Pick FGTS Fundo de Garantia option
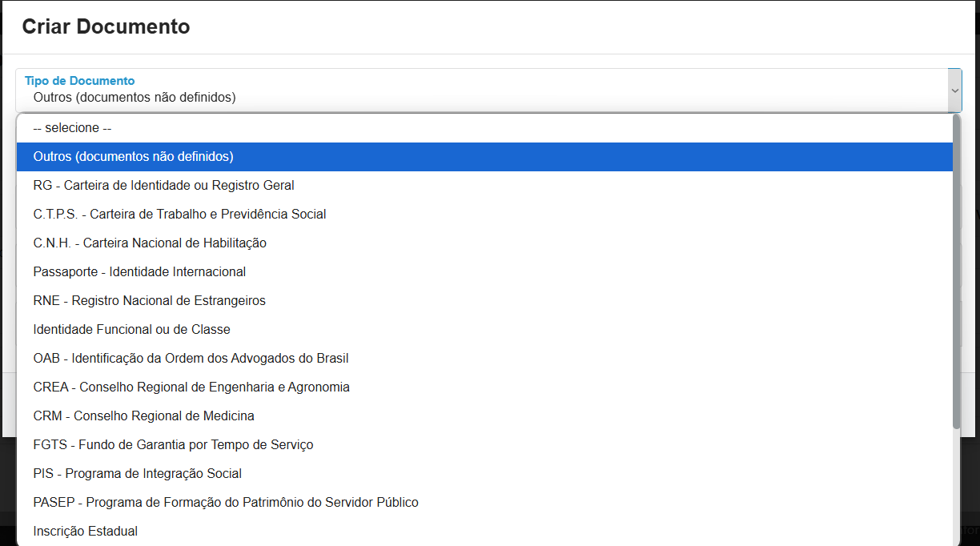980x546 pixels. tap(173, 445)
